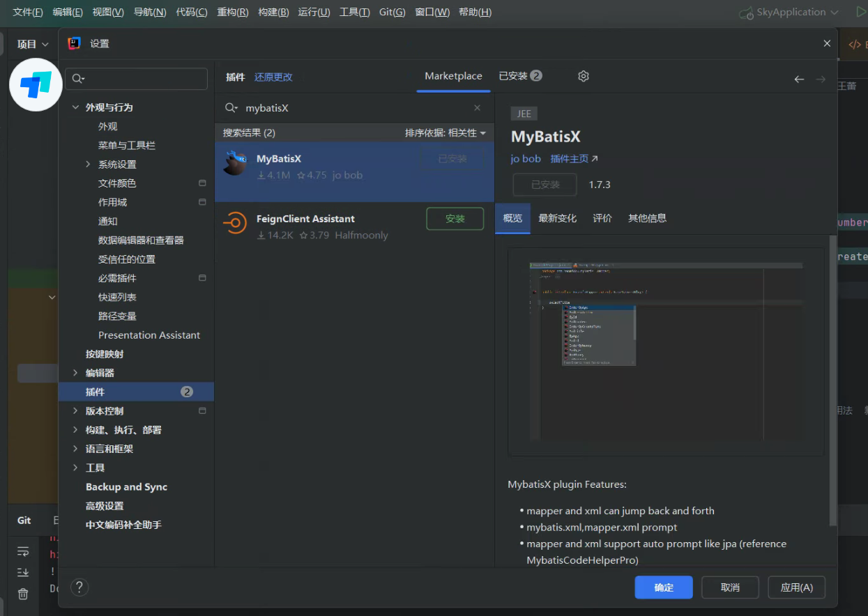Open the Git(G) menu
The image size is (868, 616).
pos(392,12)
